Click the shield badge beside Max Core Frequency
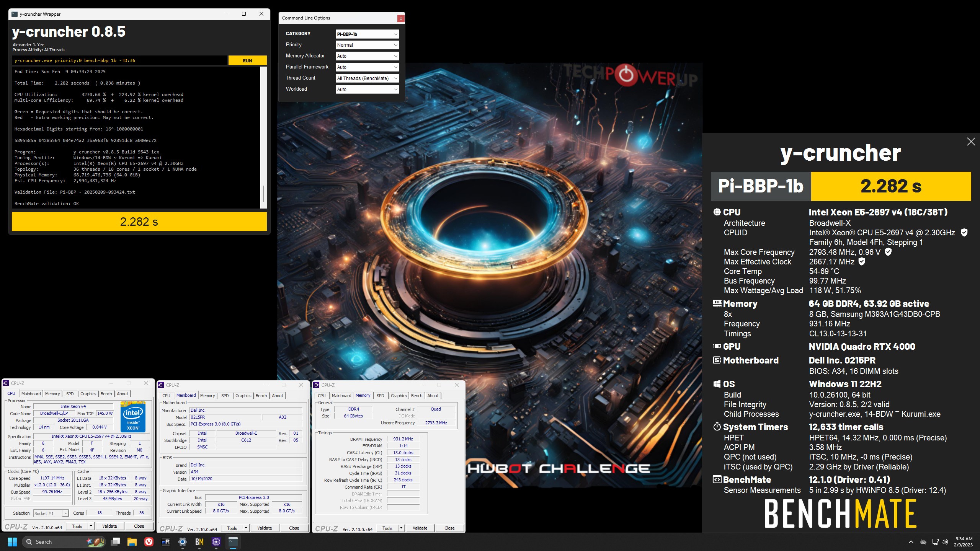The width and height of the screenshot is (980, 551). point(888,252)
